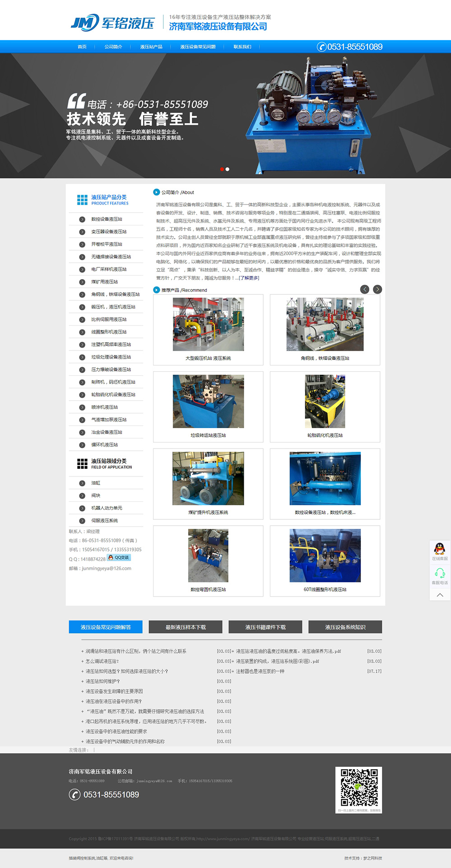Click the arrow icon beside 电厂采样机液压站
The image size is (451, 868).
point(82,270)
